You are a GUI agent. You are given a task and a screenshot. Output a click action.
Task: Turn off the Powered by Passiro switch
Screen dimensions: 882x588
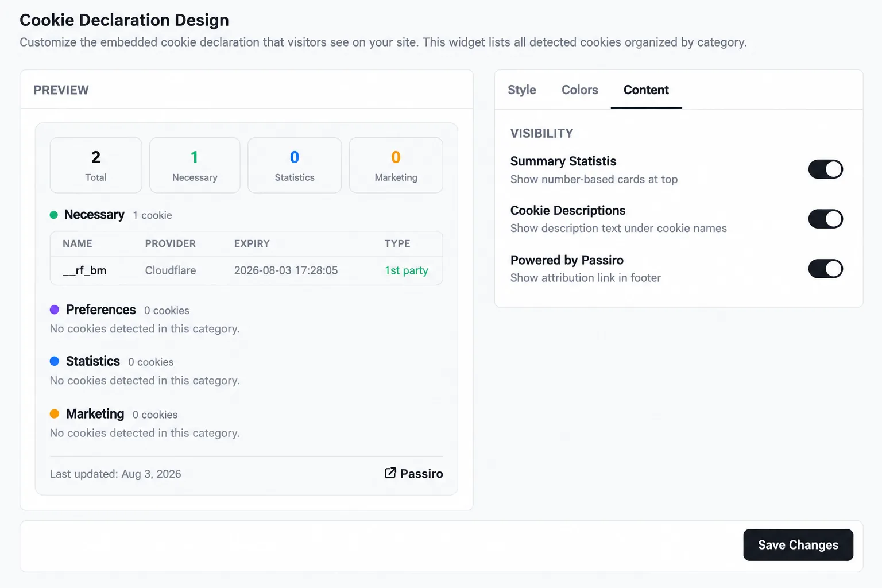825,269
